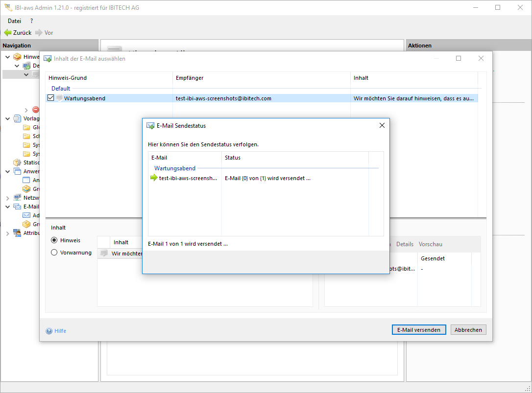Click the blue Hilfe question mark icon
The image size is (532, 393).
click(x=49, y=331)
